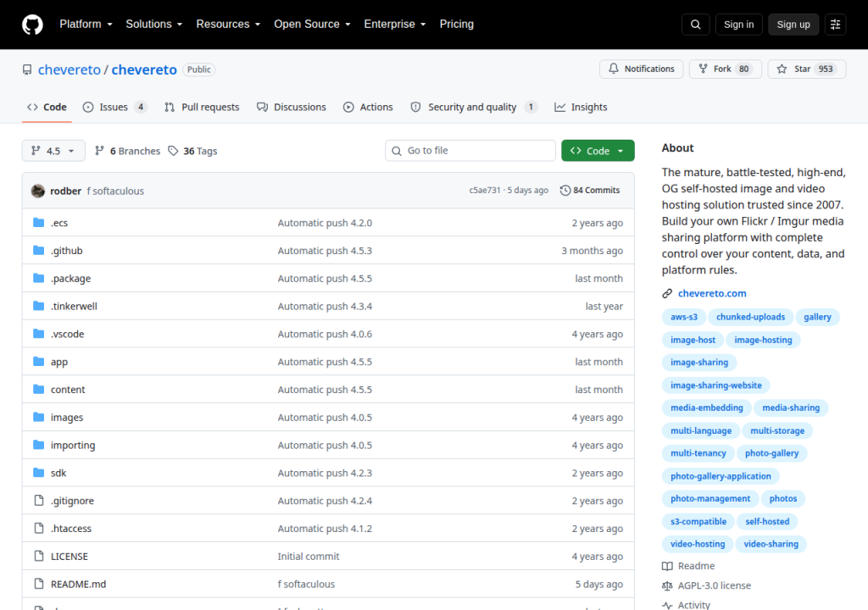This screenshot has height=610, width=868.
Task: Click the README.md file icon
Action: point(39,584)
